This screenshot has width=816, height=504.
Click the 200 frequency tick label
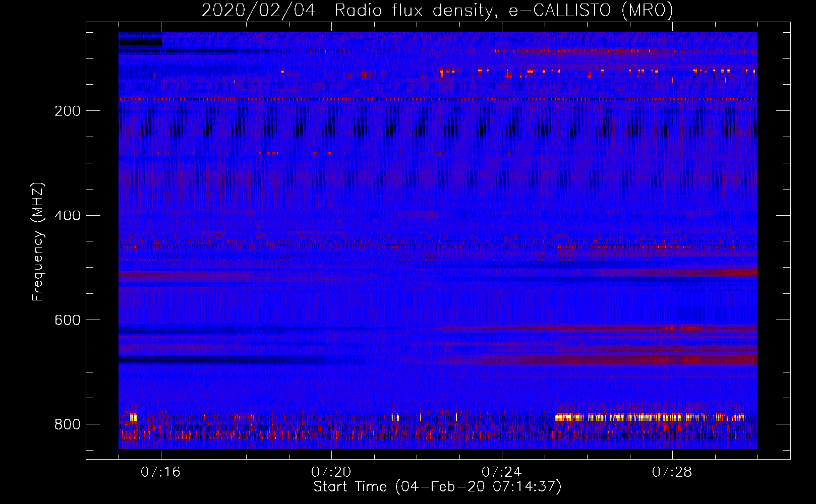pos(67,111)
